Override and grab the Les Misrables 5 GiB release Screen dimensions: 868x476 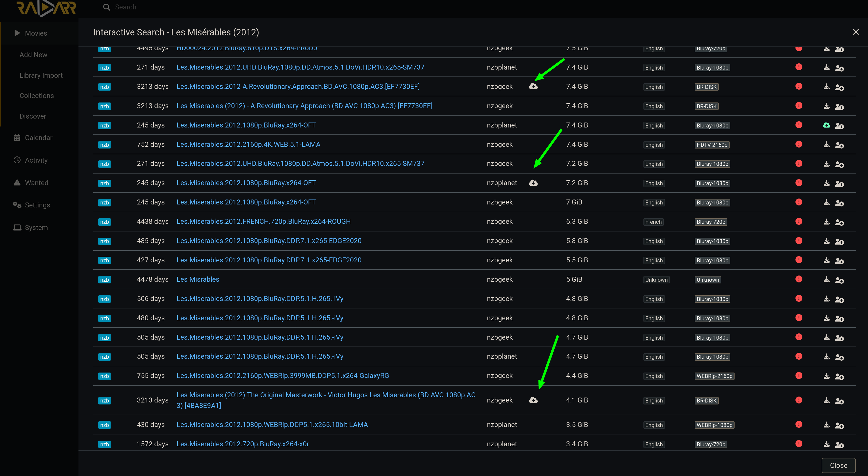(839, 280)
